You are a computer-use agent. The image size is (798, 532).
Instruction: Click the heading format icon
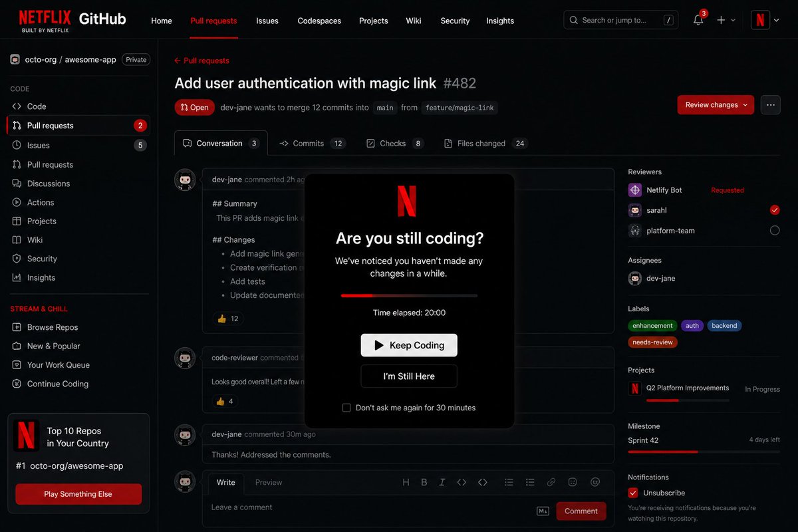click(406, 482)
